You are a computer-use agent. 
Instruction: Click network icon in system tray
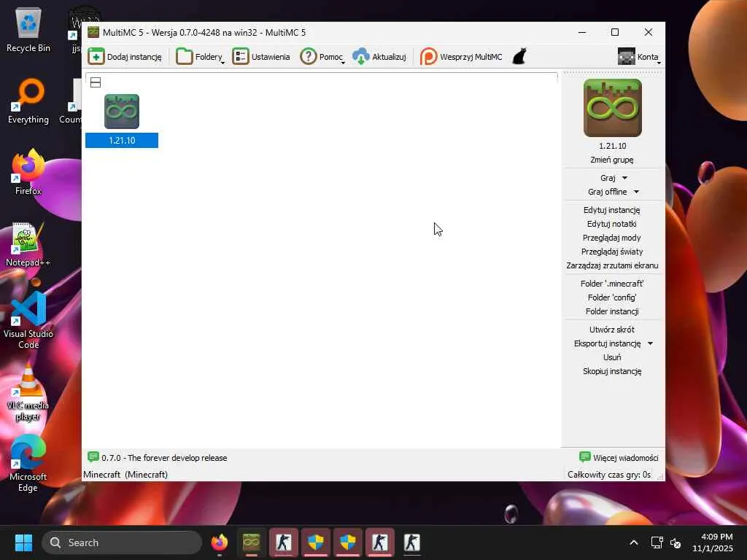(x=657, y=542)
